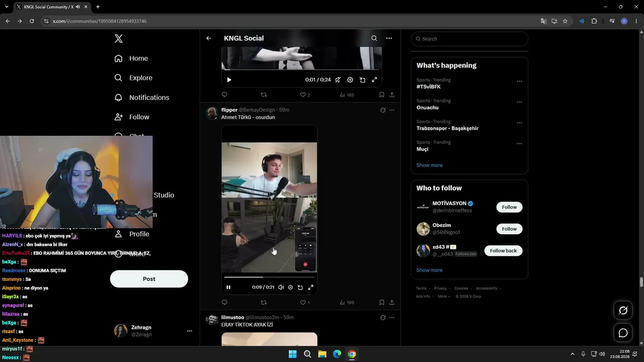View analytics showing 199 views

[347, 303]
